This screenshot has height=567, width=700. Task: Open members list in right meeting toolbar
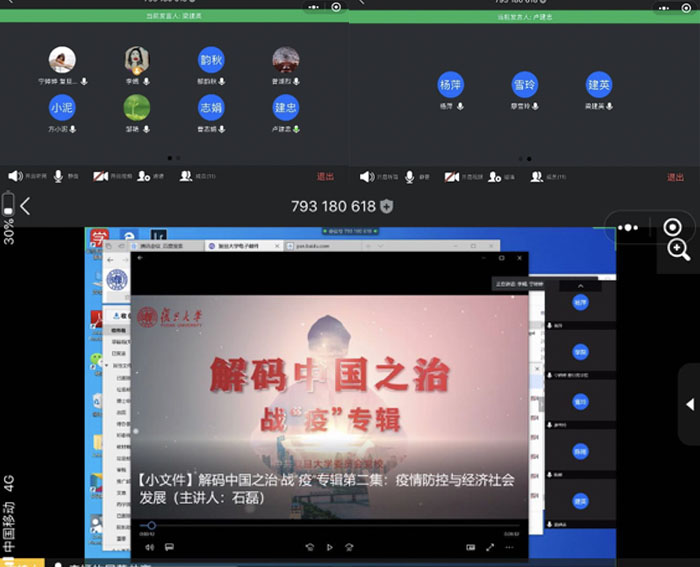tap(536, 176)
